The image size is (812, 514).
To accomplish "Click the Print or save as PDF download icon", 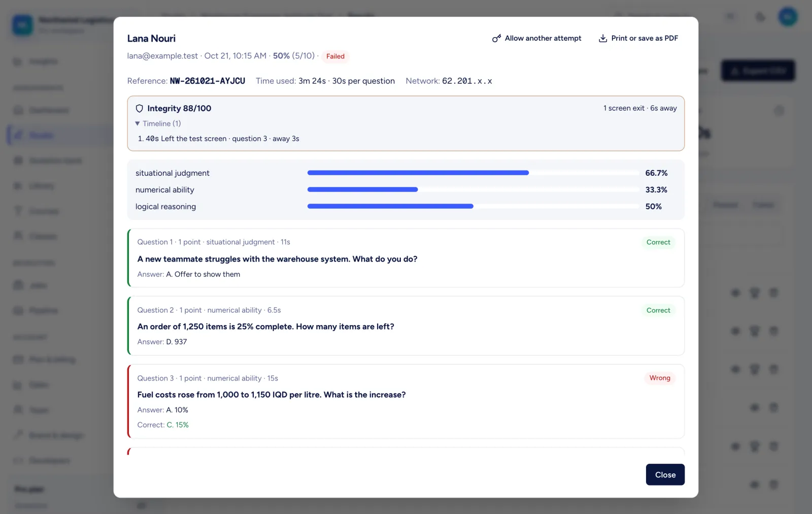I will coord(603,38).
